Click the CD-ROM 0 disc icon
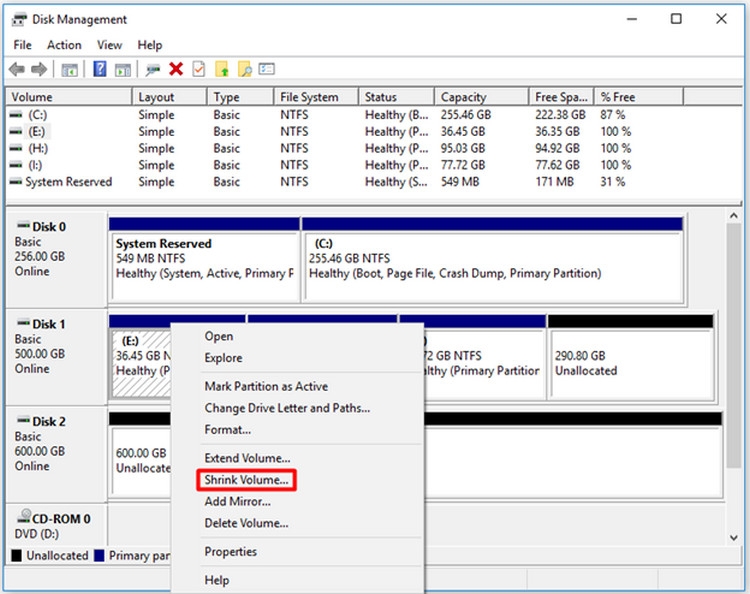Viewport: 750px width, 594px height. 23,517
